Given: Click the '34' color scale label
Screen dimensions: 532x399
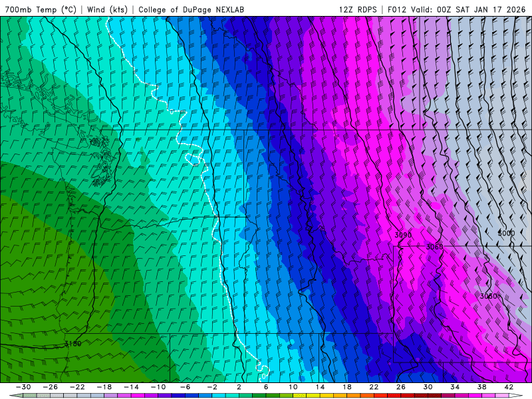Looking at the screenshot, I should click(x=455, y=387).
